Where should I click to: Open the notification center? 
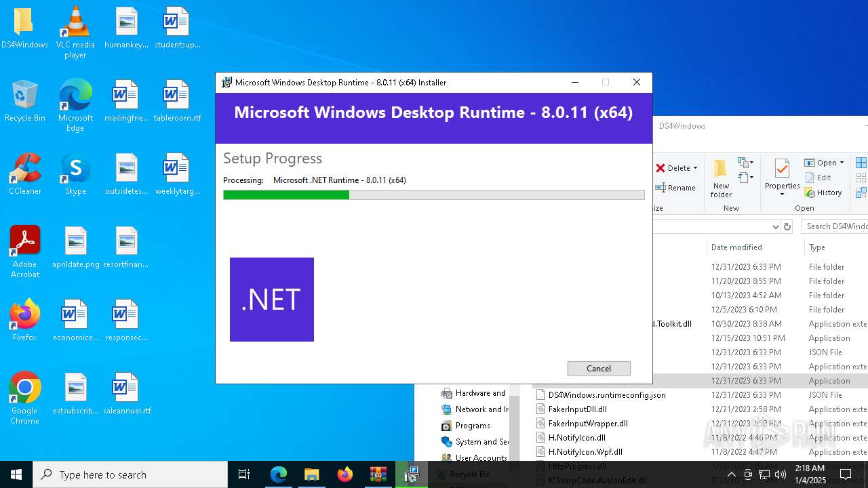(x=846, y=474)
